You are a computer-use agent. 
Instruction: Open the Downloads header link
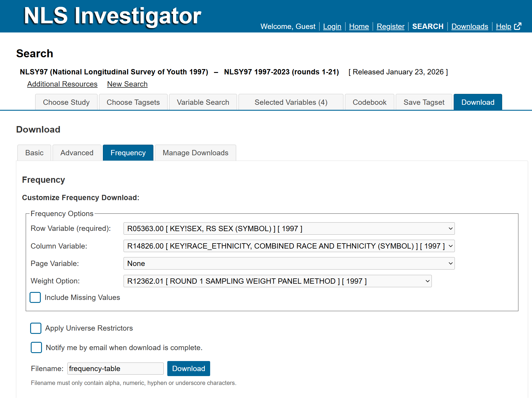470,27
